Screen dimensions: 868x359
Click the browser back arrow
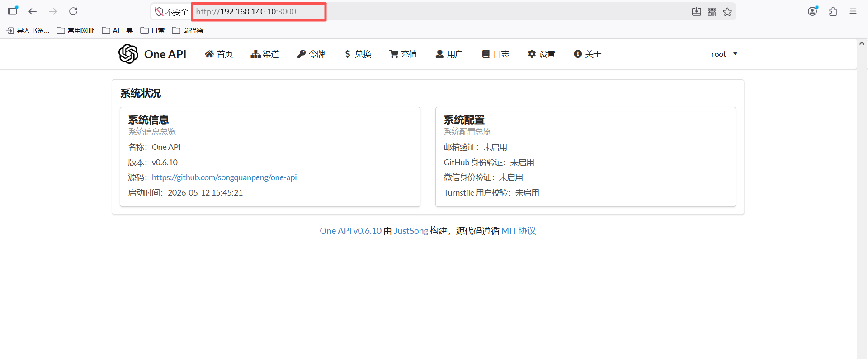point(33,11)
